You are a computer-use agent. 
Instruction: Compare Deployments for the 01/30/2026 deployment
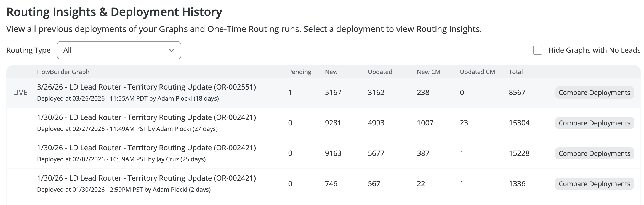(x=594, y=184)
